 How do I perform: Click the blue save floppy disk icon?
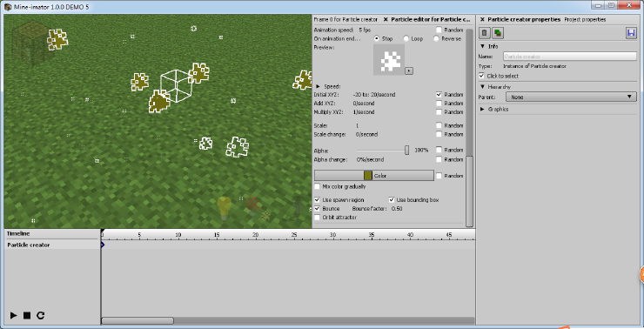[631, 33]
